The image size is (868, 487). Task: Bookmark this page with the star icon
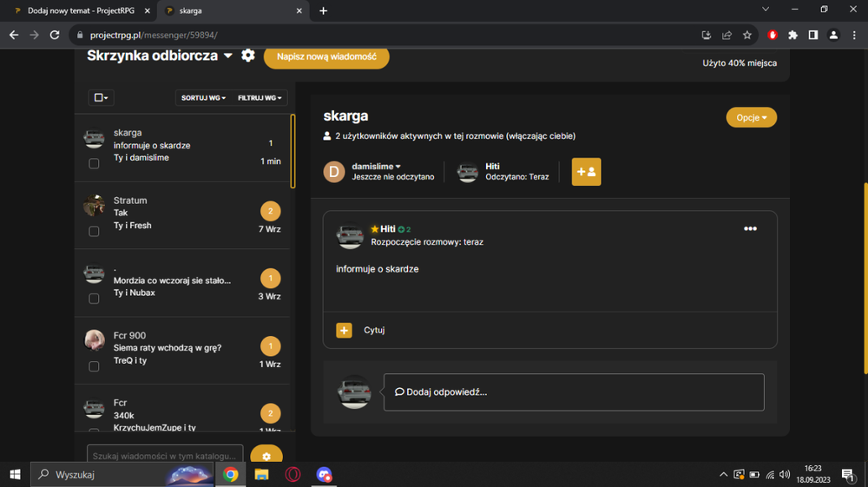(747, 35)
